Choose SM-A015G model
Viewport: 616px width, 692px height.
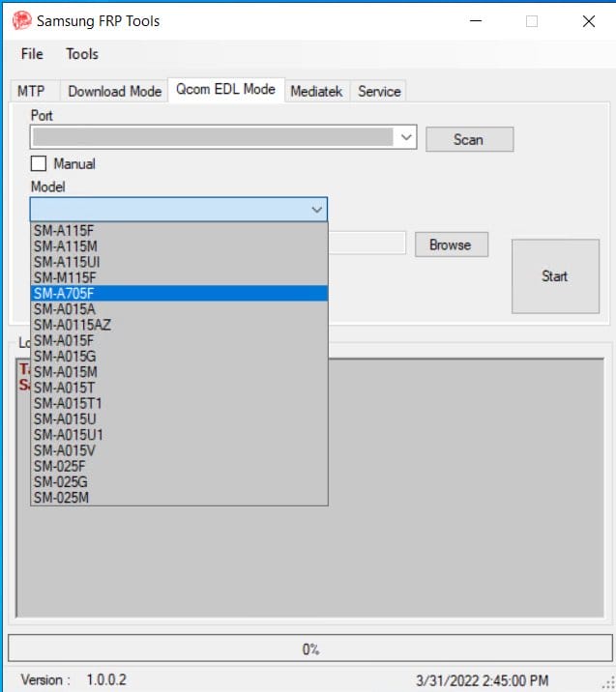(179, 357)
